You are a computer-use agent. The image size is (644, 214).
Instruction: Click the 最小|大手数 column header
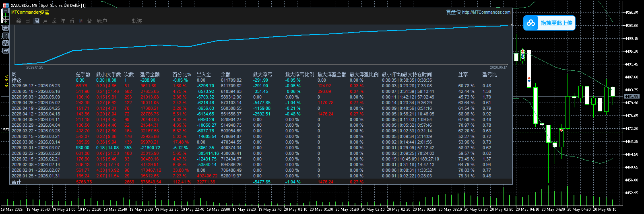click(x=108, y=74)
